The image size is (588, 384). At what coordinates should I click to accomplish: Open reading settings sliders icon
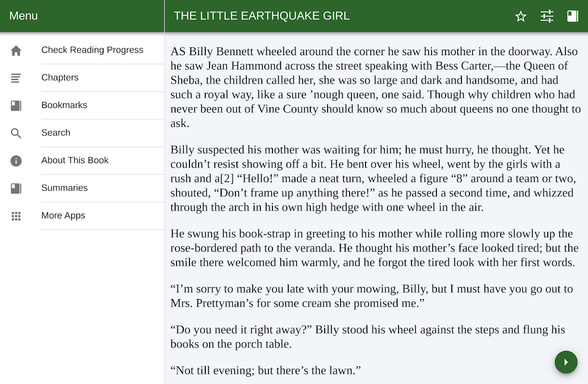coord(547,16)
